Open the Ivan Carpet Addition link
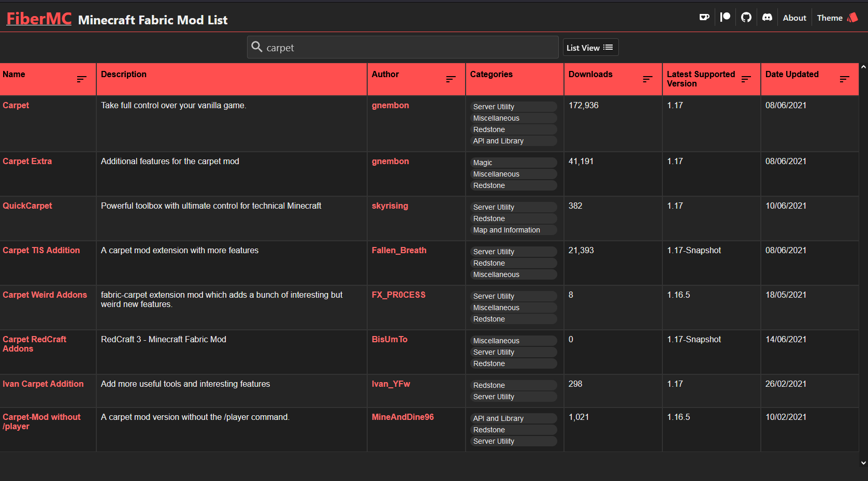The width and height of the screenshot is (868, 481). pos(43,384)
